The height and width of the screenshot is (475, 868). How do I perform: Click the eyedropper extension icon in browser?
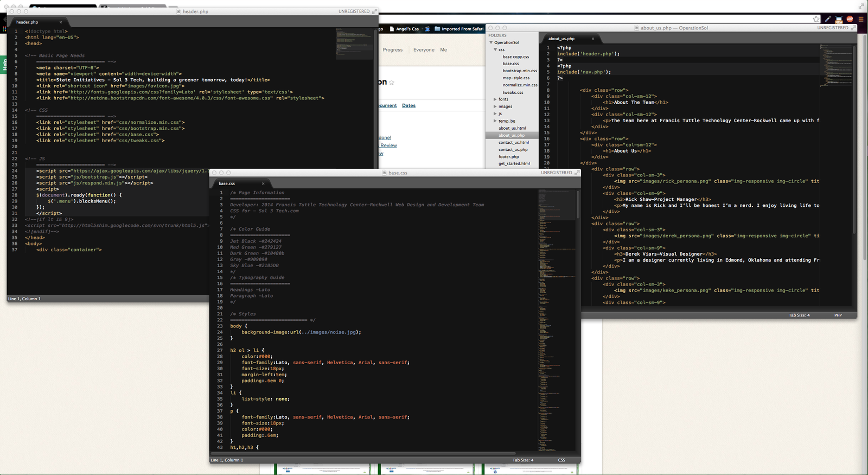click(828, 19)
